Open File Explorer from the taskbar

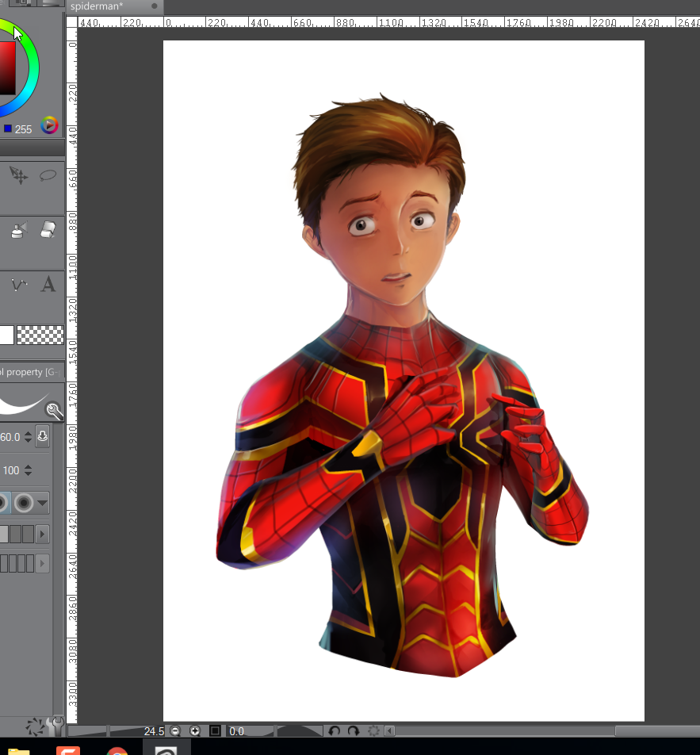[18, 751]
